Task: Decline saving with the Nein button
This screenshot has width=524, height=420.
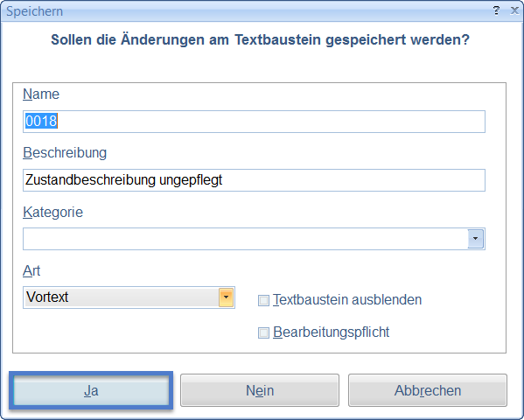Action: click(260, 390)
